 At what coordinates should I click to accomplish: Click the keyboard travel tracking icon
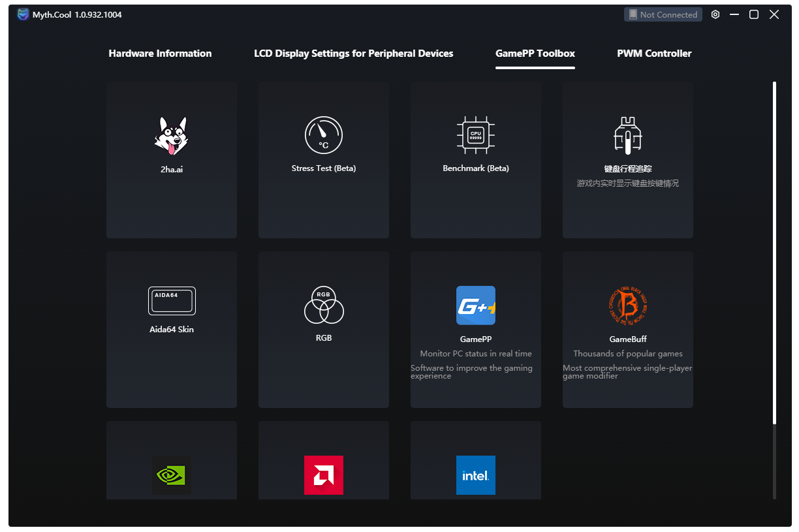pyautogui.click(x=628, y=136)
